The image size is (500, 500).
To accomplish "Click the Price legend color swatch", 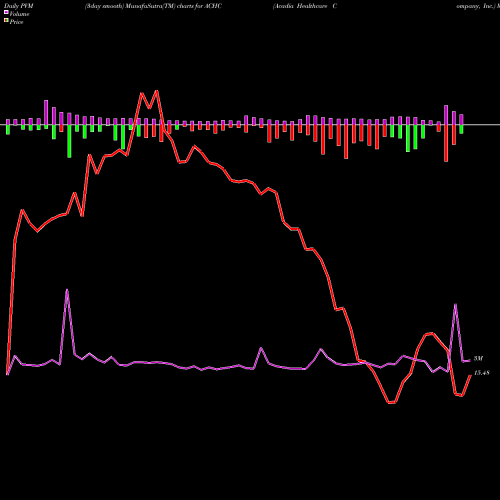I will click(x=6, y=21).
